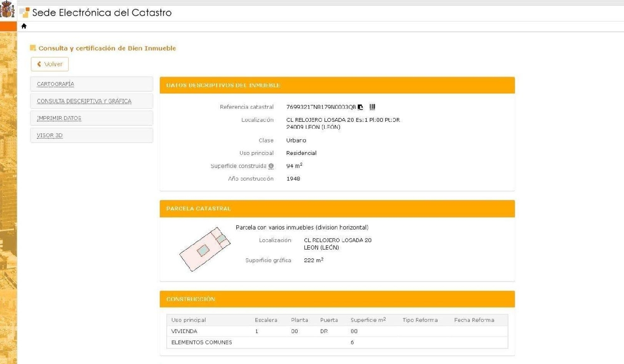Click the DATOS DESCRIPTIVOS DEL INMUEBLE header
This screenshot has height=364, width=624.
pos(223,85)
